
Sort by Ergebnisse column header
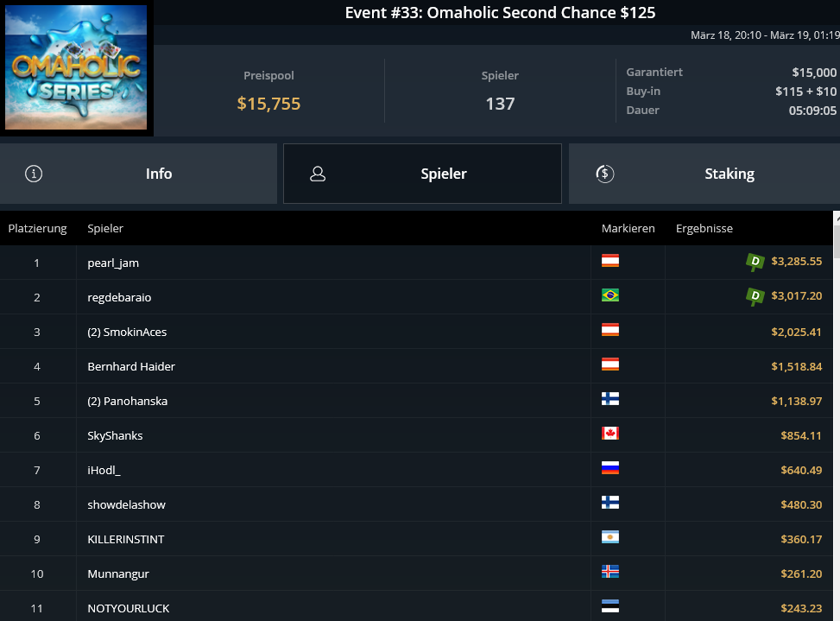(x=704, y=228)
